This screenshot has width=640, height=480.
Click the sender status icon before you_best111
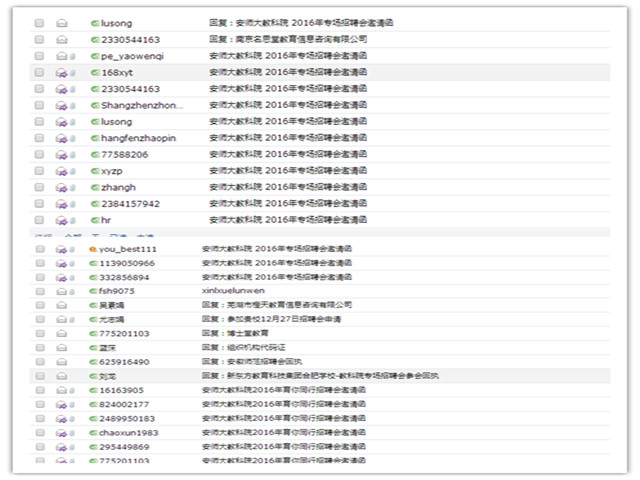pyautogui.click(x=93, y=249)
